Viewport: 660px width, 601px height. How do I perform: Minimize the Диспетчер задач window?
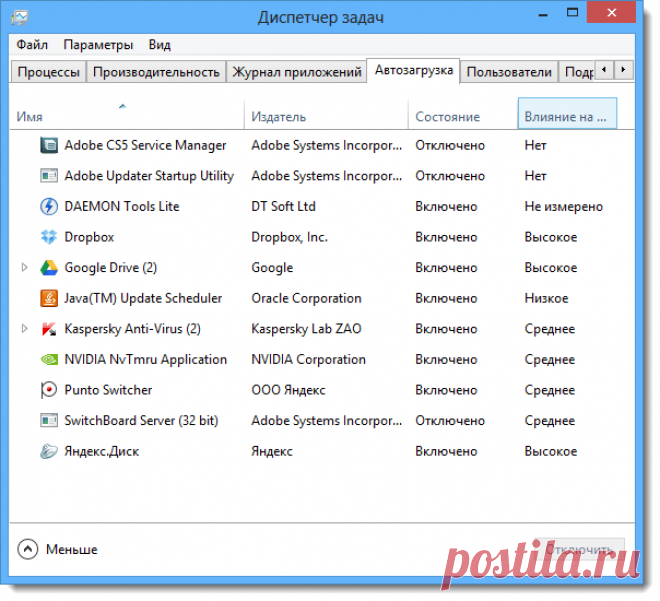[543, 14]
